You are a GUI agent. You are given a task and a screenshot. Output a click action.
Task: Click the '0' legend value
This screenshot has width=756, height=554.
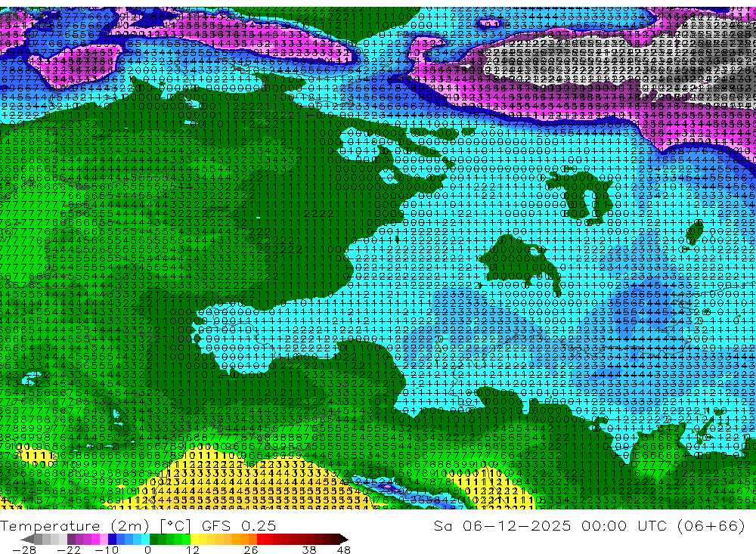pos(147,550)
